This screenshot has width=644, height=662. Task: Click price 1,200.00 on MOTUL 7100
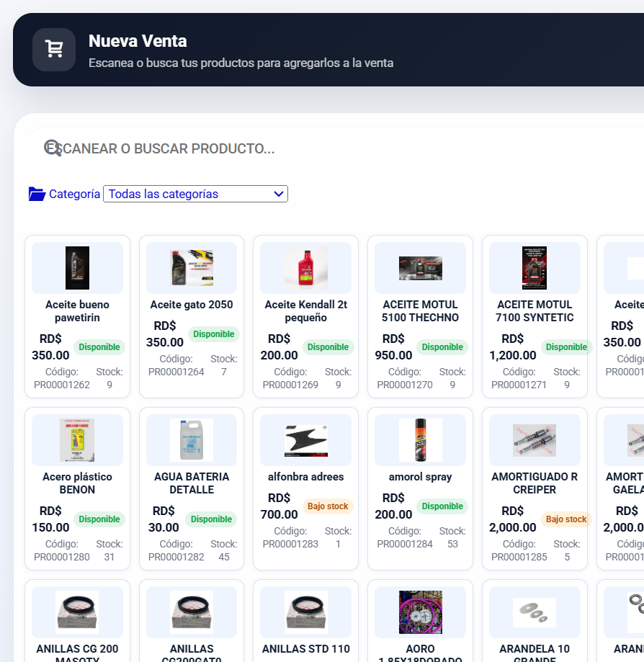coord(513,355)
